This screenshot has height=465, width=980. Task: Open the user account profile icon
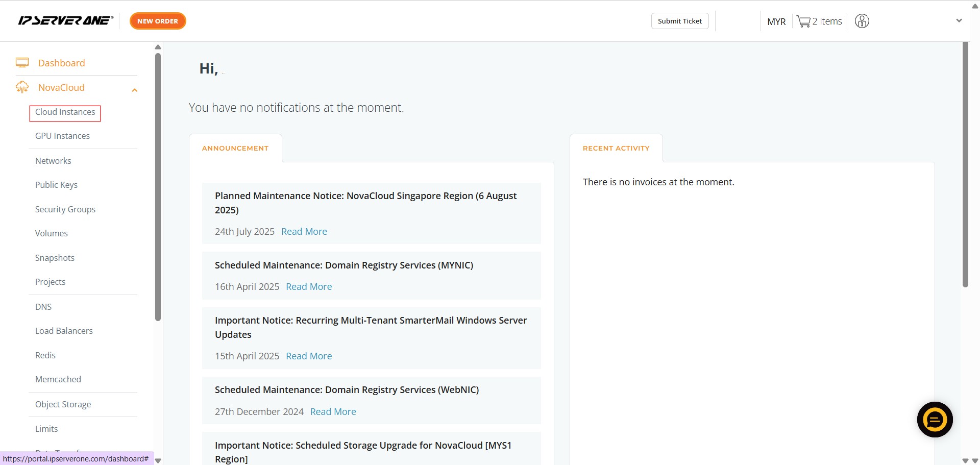[862, 21]
